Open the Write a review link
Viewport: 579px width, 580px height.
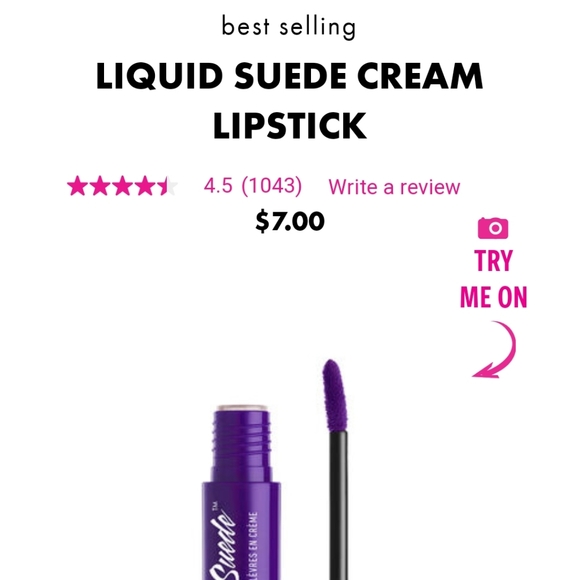click(394, 186)
